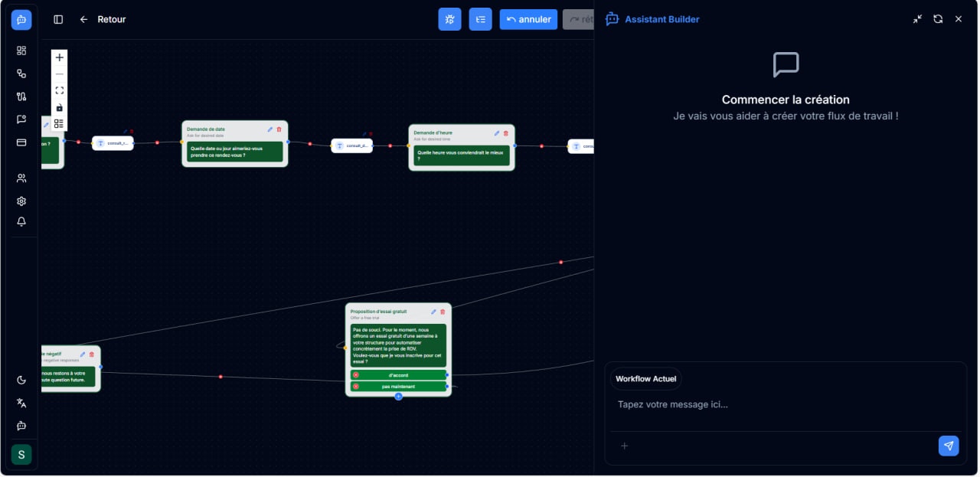The width and height of the screenshot is (980, 477).
Task: Select the Workflow Actuel tab
Action: (x=645, y=378)
